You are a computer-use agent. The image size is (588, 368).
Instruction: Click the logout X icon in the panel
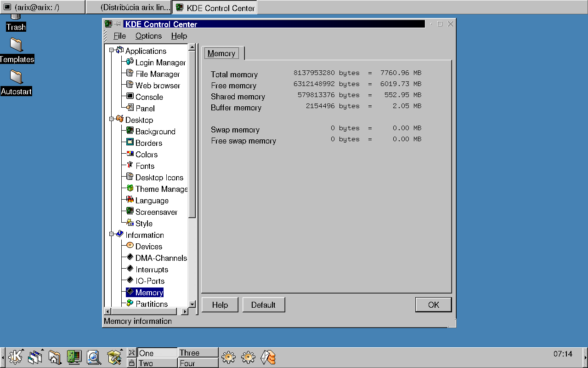131,352
